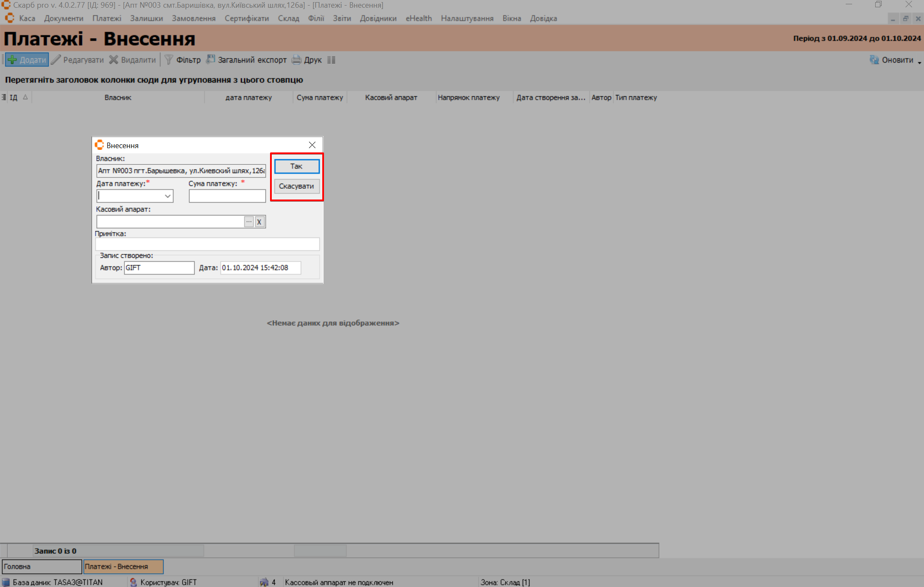This screenshot has height=587, width=924.
Task: Click the Оновити refresh icon
Action: (x=874, y=60)
